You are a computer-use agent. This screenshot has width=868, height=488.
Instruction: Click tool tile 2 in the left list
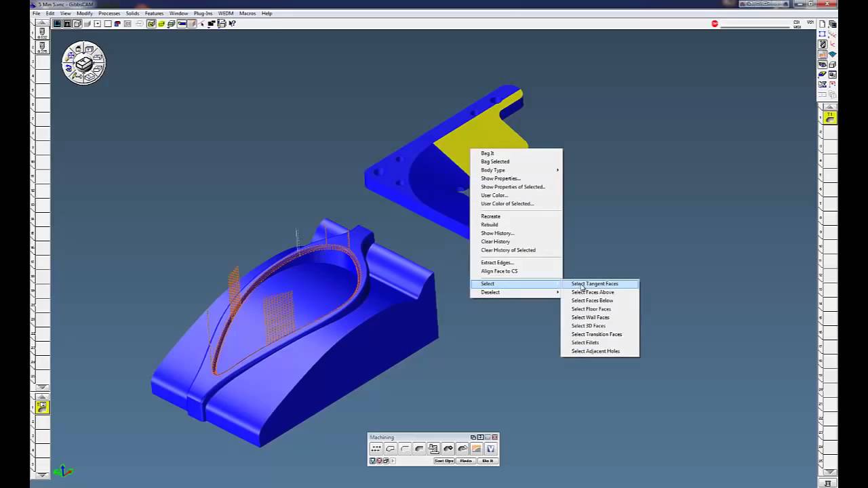[42, 49]
